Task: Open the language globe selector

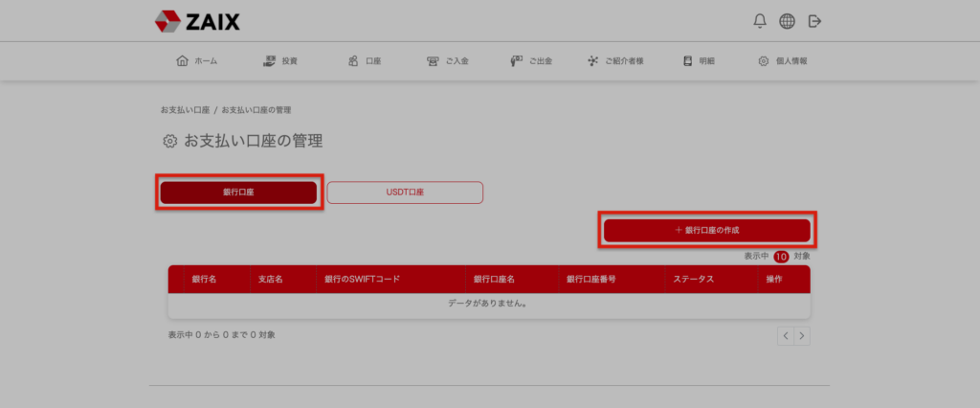Action: tap(787, 20)
